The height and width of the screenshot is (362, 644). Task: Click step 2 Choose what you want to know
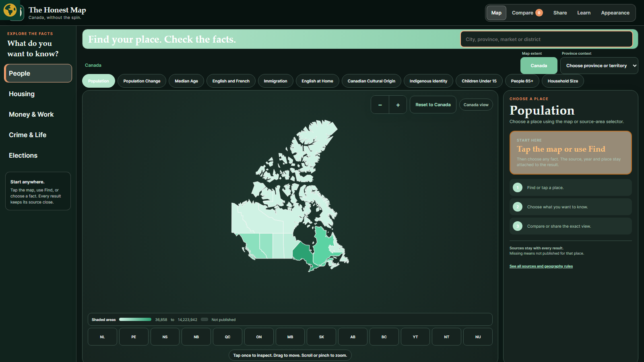[x=570, y=207]
